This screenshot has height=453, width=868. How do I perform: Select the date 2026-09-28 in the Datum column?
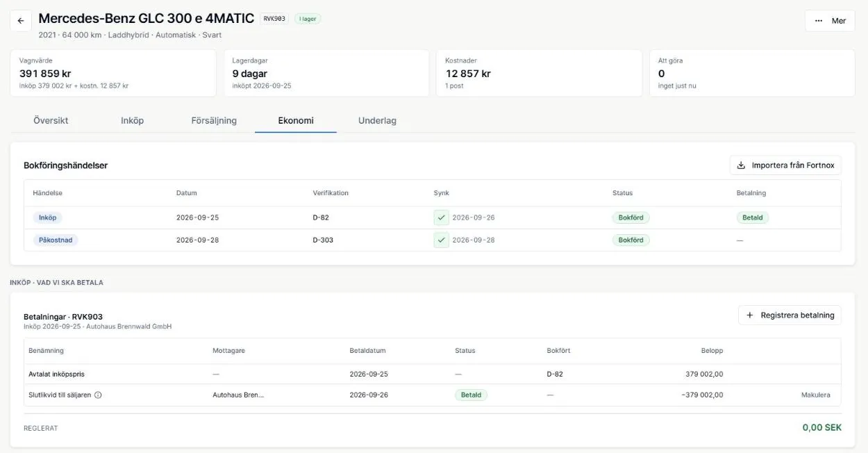pos(197,240)
